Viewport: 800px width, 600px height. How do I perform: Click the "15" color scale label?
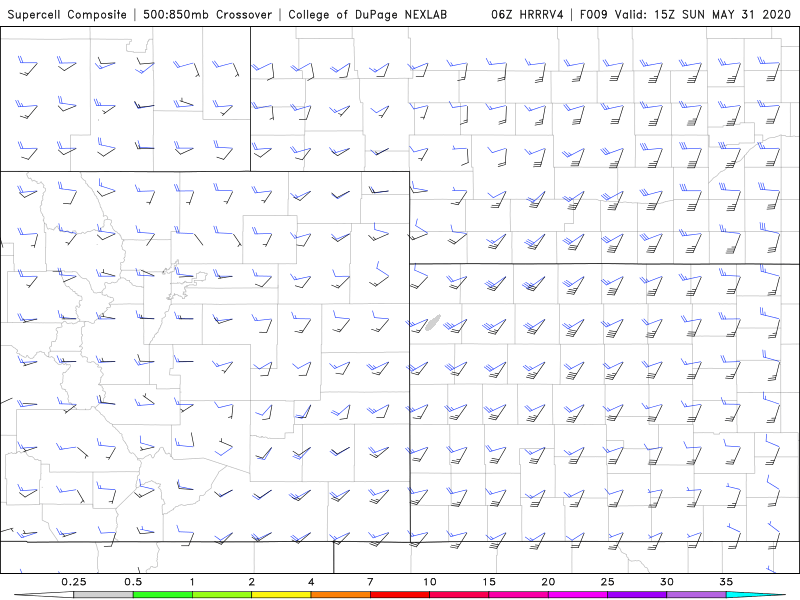tap(489, 582)
